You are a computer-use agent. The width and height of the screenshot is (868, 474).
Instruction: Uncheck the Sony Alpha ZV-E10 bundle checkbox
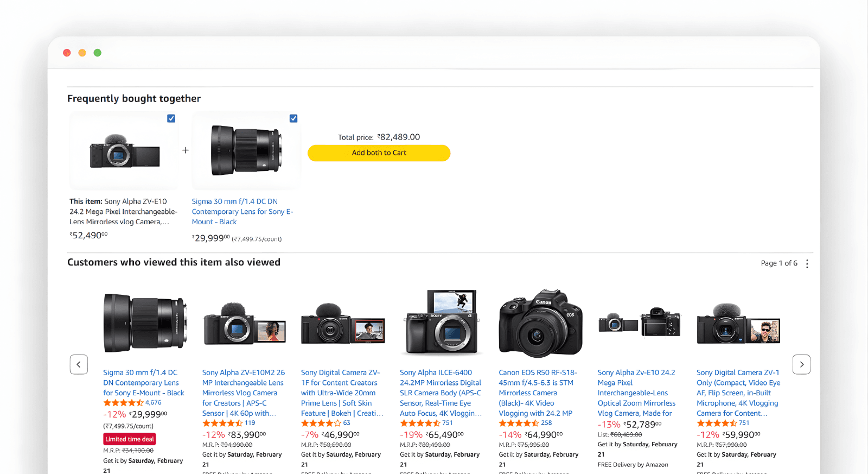tap(171, 118)
